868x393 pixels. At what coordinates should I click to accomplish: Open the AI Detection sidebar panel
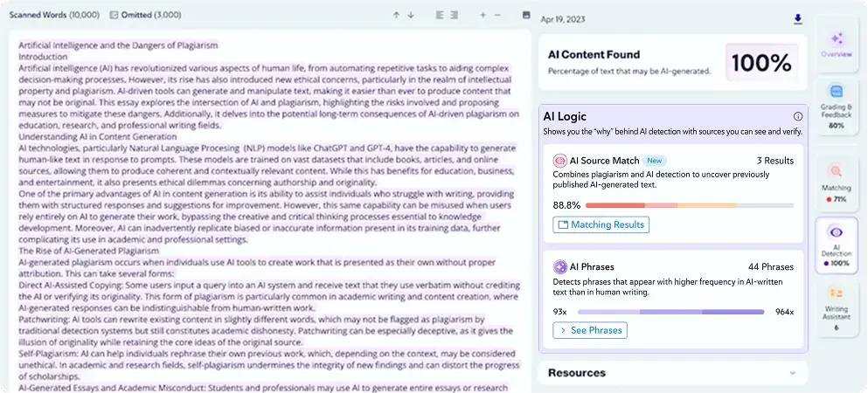coord(837,245)
